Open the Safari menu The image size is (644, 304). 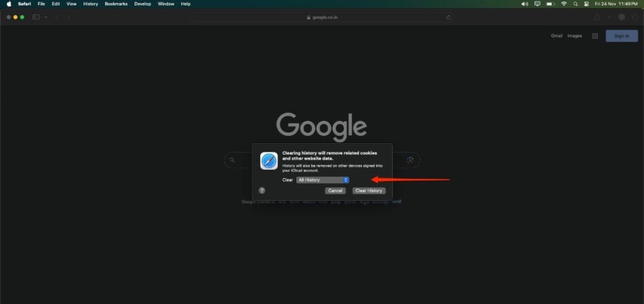coord(25,4)
